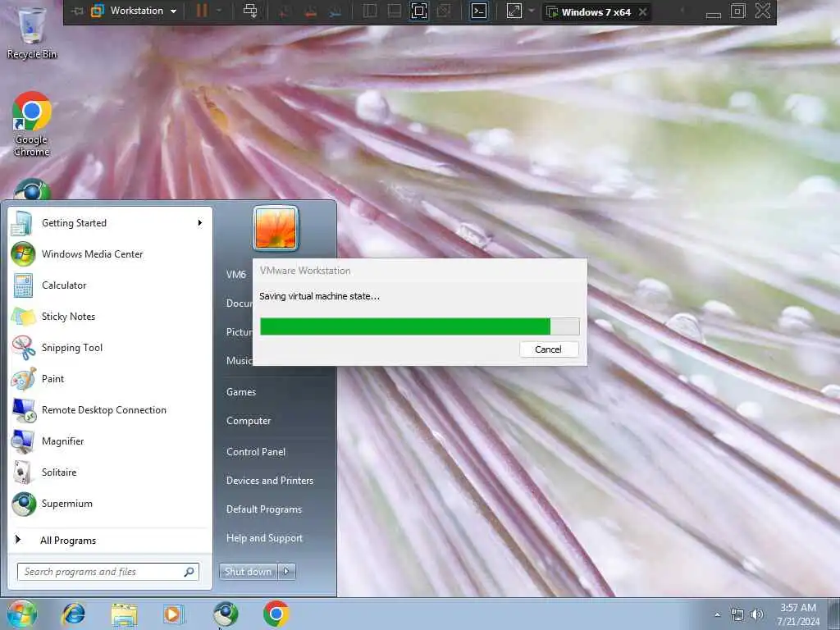Start the Solitaire game
This screenshot has width=840, height=630.
point(107,472)
